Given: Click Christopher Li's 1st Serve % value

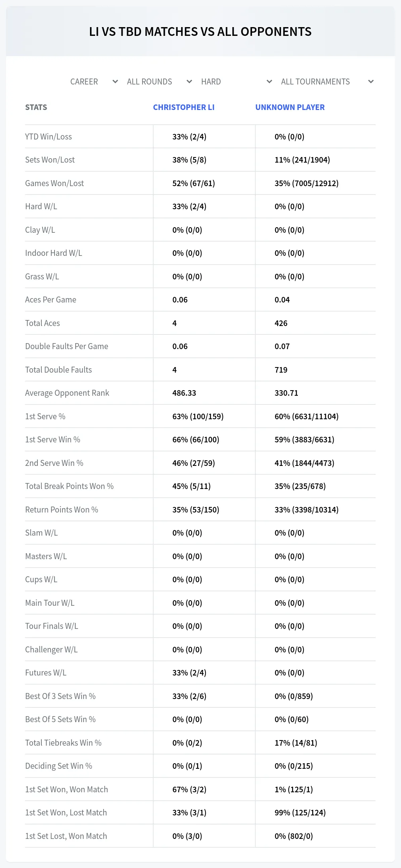Looking at the screenshot, I should [x=198, y=416].
